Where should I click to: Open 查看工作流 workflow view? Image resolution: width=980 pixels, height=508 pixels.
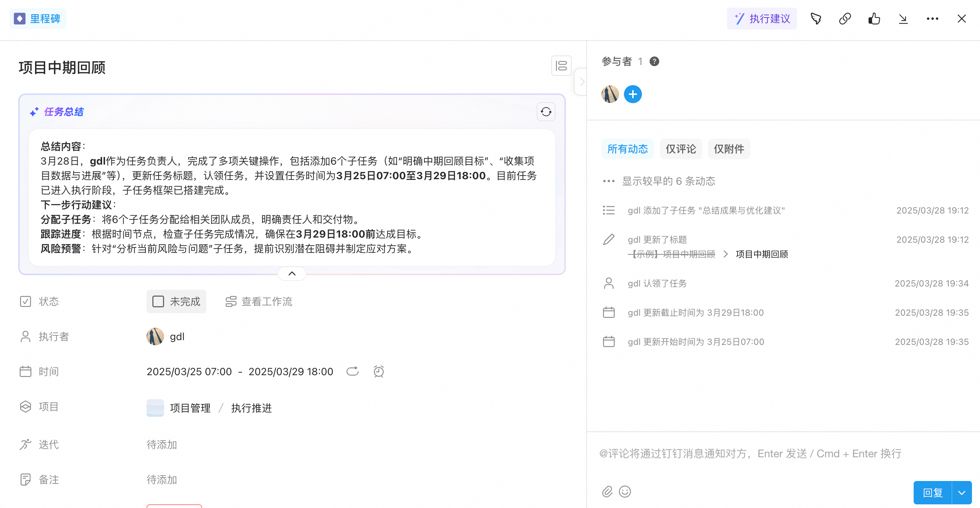pos(259,301)
